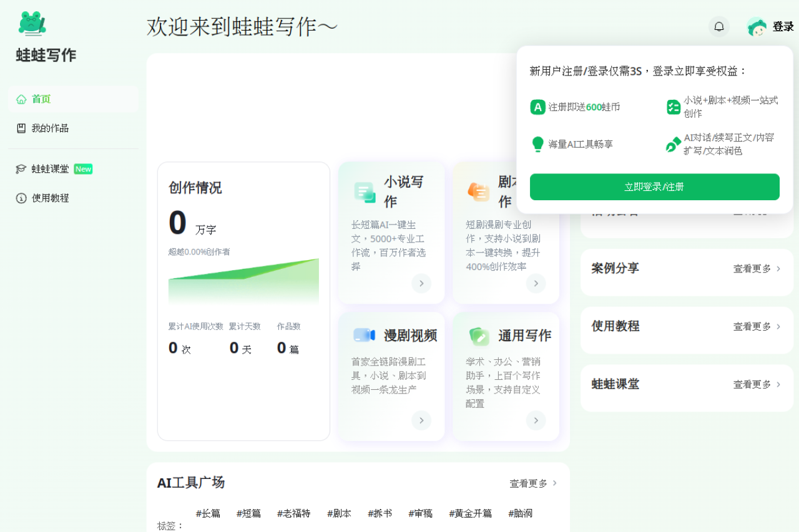Open 首页 in the sidebar
The height and width of the screenshot is (532, 799).
coord(41,99)
